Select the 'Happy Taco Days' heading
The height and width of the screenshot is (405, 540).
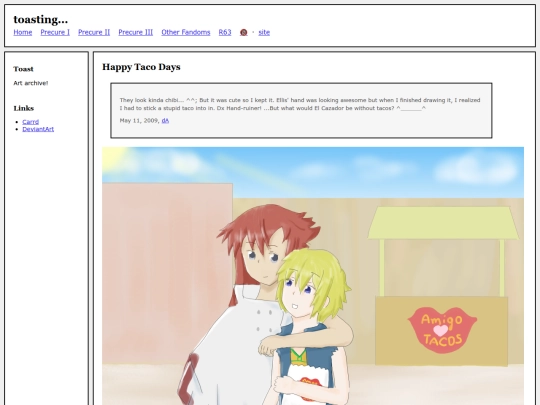point(141,67)
